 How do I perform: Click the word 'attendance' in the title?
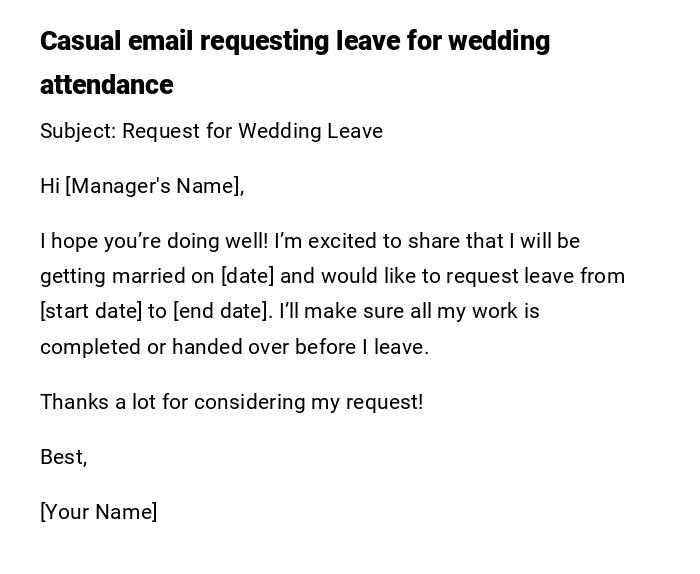click(107, 86)
